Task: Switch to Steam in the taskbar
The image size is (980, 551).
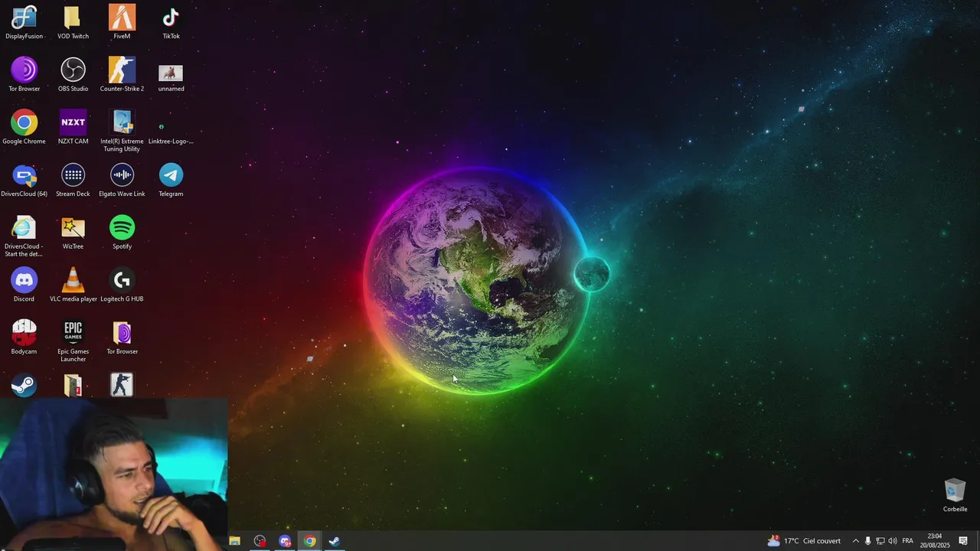Action: coord(335,541)
